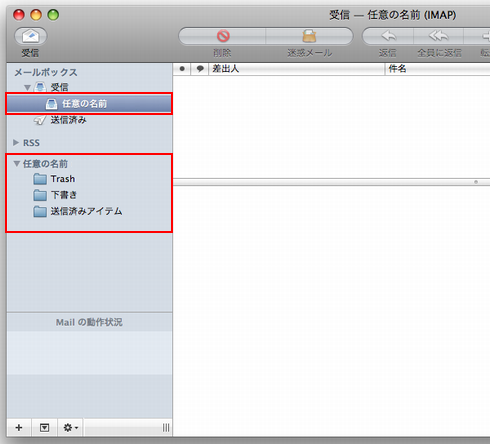Screen dimensions: 490x444
Task: Click the red close window button
Action: (19, 15)
